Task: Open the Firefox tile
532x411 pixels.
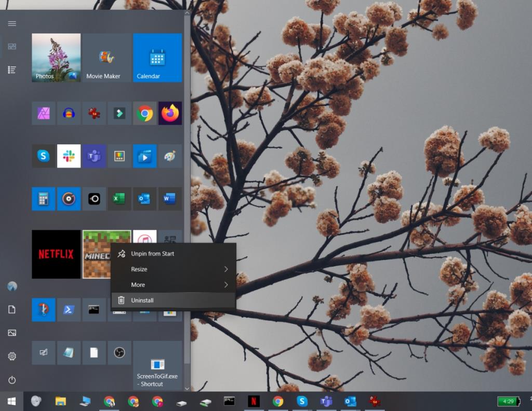Action: pos(170,113)
